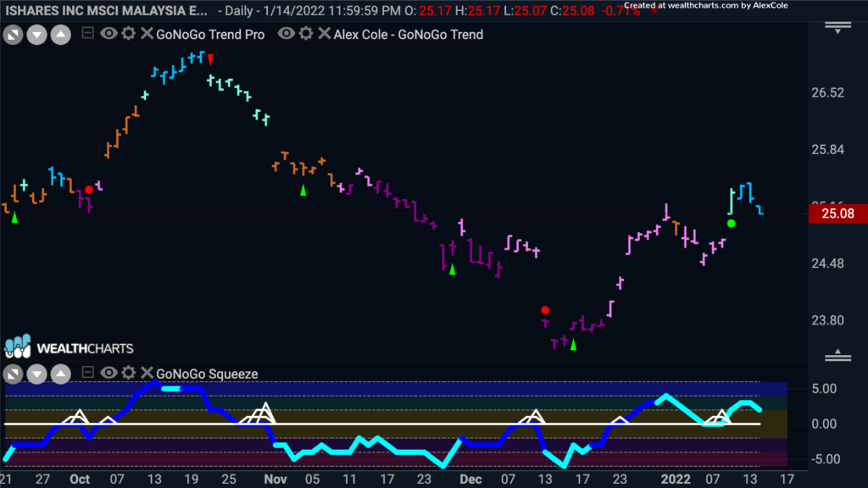Screen dimensions: 868x488
Task: Click the Oct date label on time axis
Action: point(80,480)
